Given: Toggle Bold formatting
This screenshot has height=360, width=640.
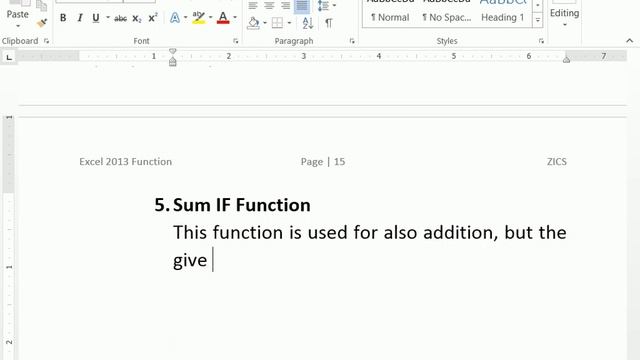Looking at the screenshot, I should [63, 18].
